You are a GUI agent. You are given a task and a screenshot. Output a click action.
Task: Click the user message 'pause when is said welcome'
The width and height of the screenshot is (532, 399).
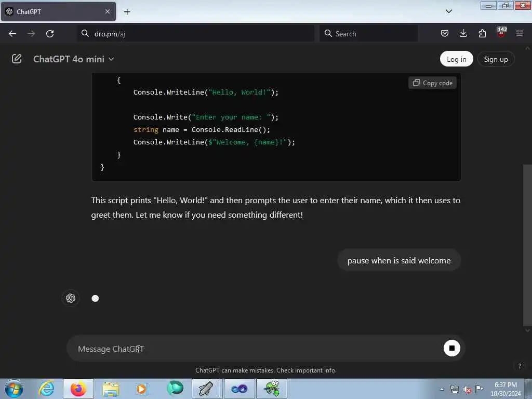(399, 261)
